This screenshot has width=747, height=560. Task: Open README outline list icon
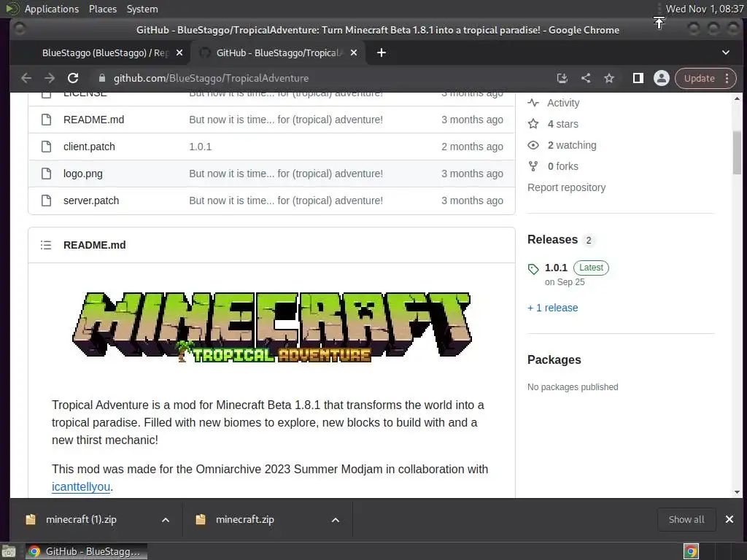(x=46, y=245)
